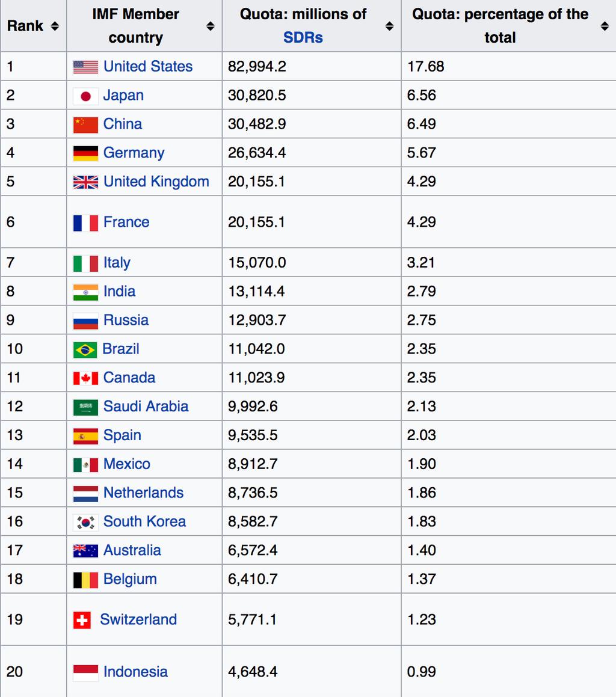Click the Netherlands flag icon
The height and width of the screenshot is (697, 616).
(x=85, y=493)
